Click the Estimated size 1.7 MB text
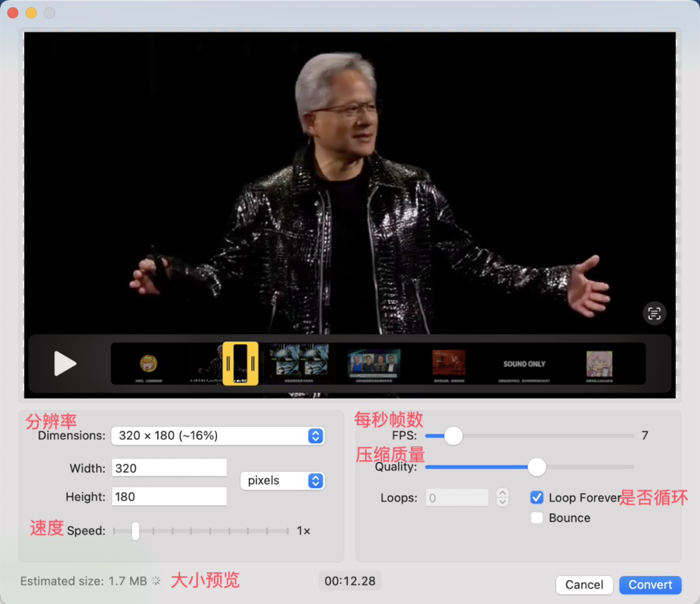The height and width of the screenshot is (604, 700). [84, 581]
